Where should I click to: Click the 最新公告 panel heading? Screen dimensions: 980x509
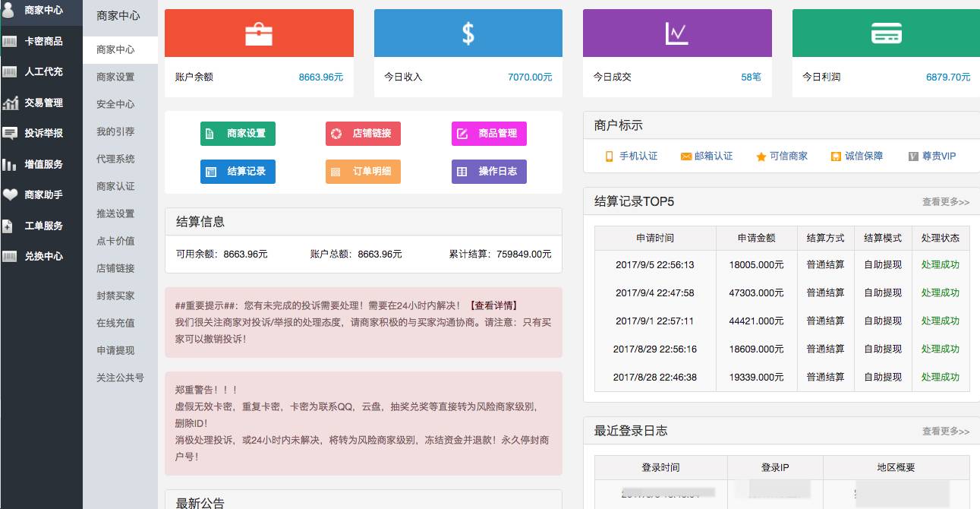[200, 502]
